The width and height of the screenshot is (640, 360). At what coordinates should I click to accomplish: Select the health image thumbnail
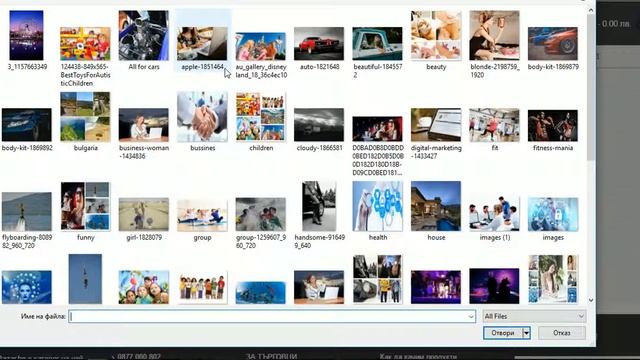coord(377,206)
